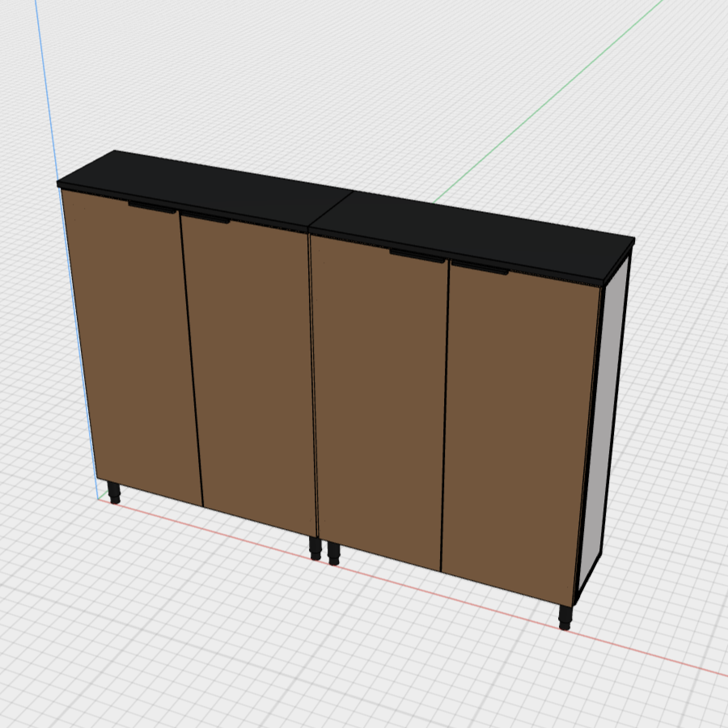Select the front-left cabinet leg
This screenshot has width=728, height=728.
click(x=114, y=493)
